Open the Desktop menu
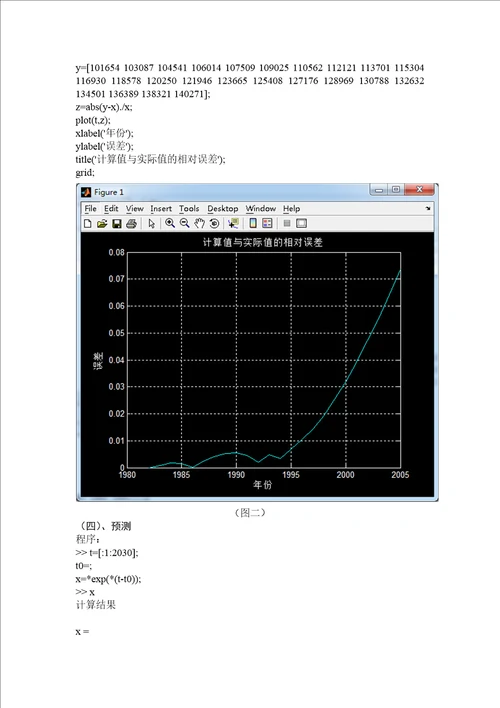This screenshot has height=708, width=500. tap(223, 209)
